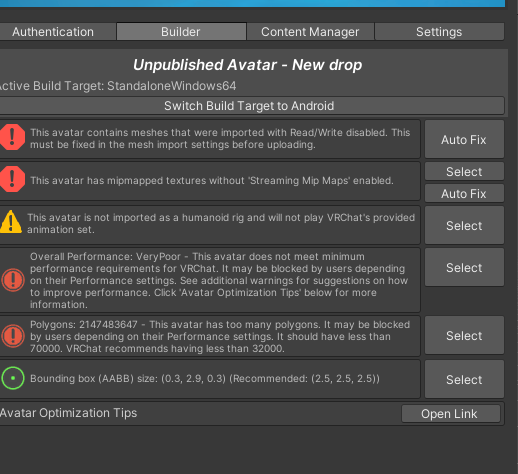
Task: Click 'Unpublished Avatar - New drop' title
Action: [x=248, y=65]
